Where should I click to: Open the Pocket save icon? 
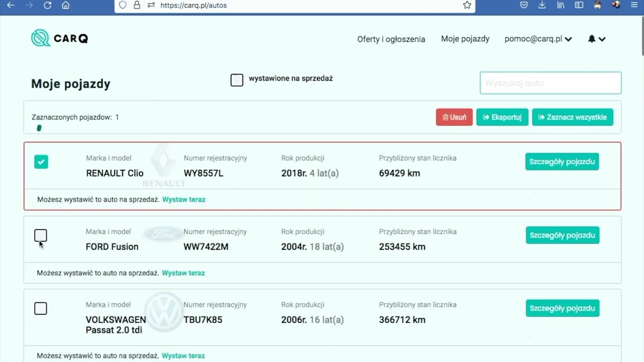[x=524, y=5]
